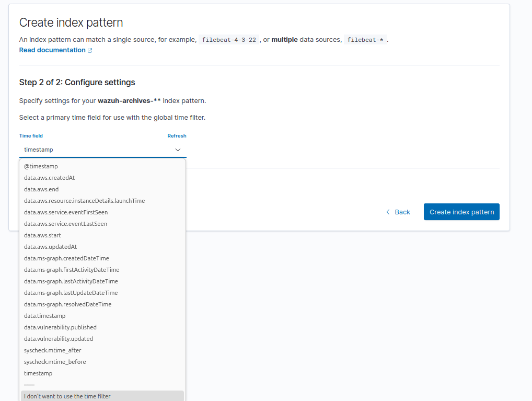Choose syscheck.mtime_after field
The height and width of the screenshot is (401, 532).
pyautogui.click(x=52, y=350)
